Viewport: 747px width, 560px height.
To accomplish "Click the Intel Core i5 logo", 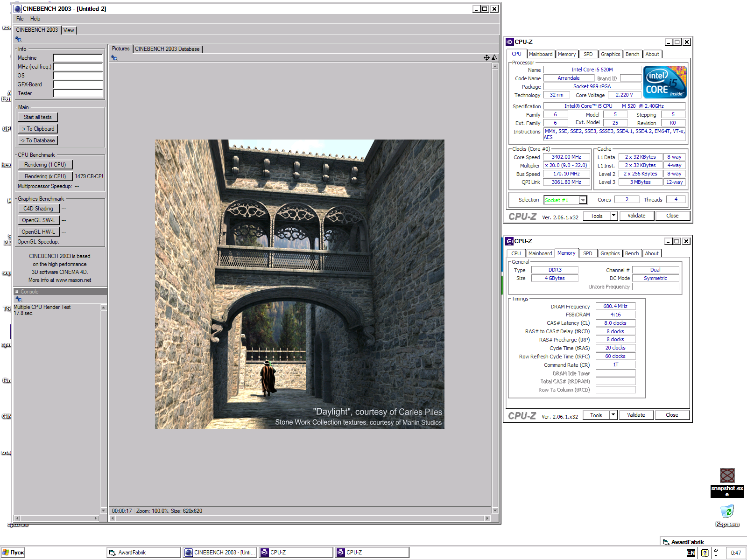I will click(x=665, y=82).
